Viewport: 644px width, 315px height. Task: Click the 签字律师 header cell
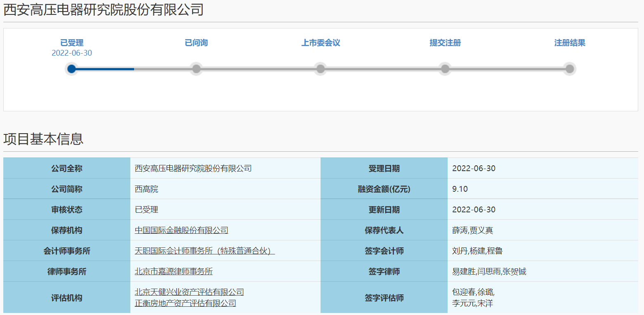tap(384, 271)
